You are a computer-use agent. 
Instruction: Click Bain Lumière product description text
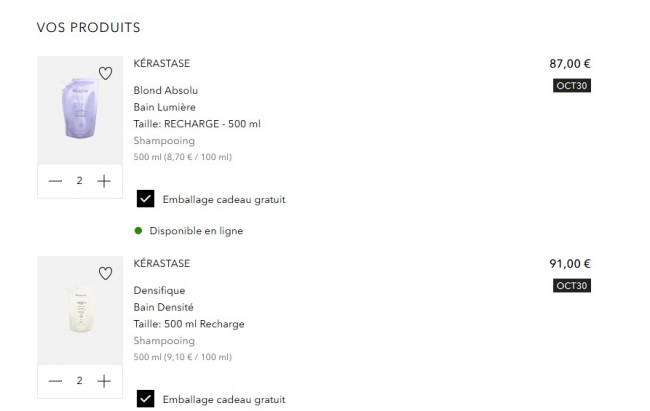click(164, 107)
